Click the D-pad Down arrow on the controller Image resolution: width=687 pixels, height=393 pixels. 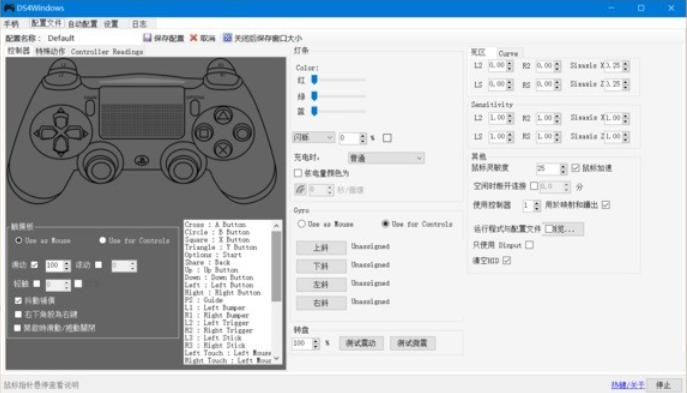coord(60,145)
